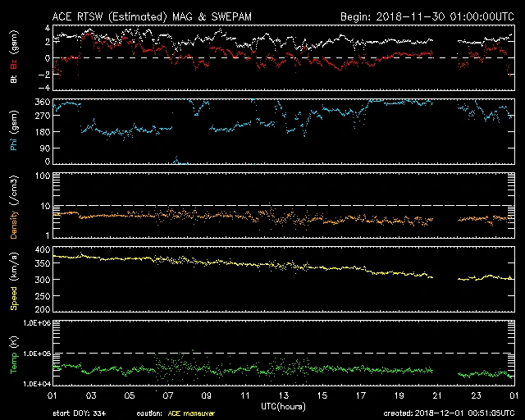This screenshot has height=420, width=525.
Task: Click the yellow ACE maneuver caution label
Action: [191, 413]
